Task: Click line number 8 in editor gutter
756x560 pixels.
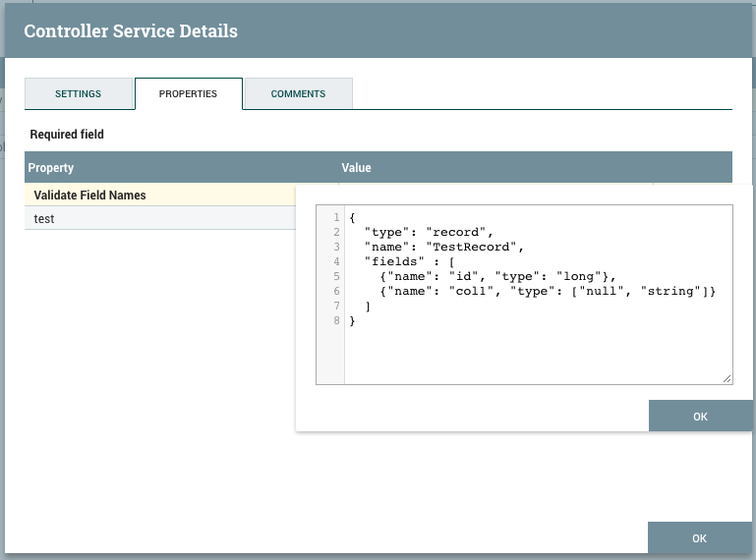Action: click(x=336, y=320)
